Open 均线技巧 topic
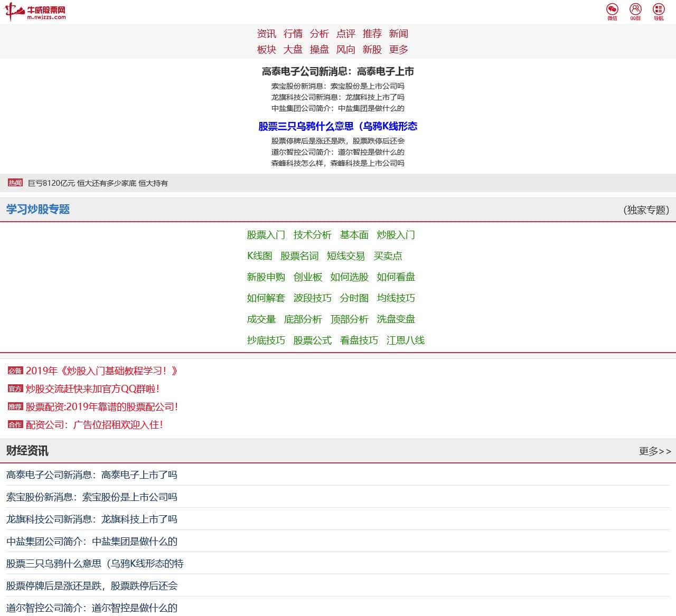 (396, 298)
